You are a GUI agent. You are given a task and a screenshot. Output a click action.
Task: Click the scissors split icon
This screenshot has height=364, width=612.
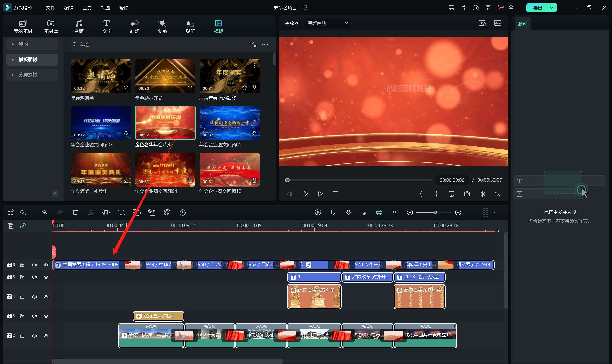pos(90,212)
